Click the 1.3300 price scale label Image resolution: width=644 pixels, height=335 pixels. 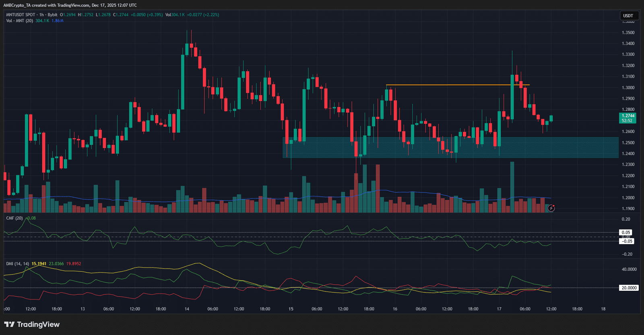click(x=628, y=55)
